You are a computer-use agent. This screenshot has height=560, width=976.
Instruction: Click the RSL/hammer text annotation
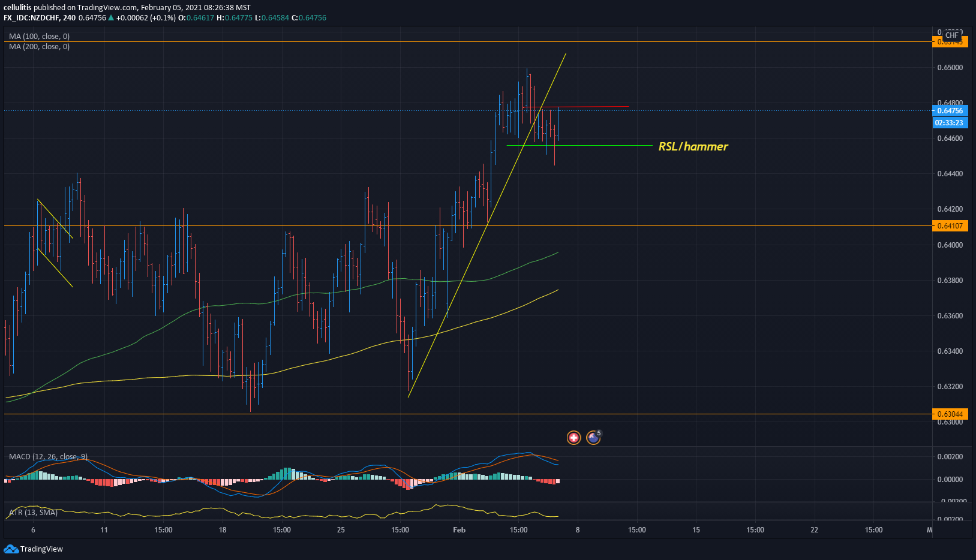coord(693,146)
